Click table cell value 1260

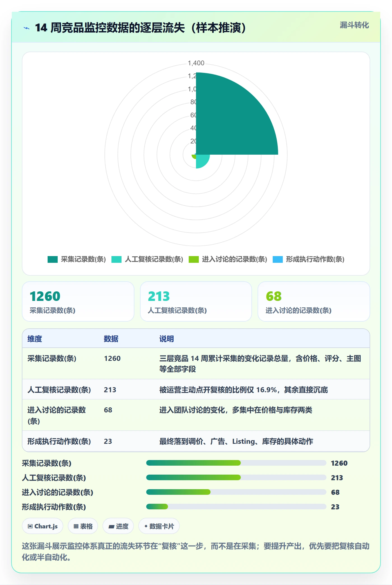(x=112, y=359)
